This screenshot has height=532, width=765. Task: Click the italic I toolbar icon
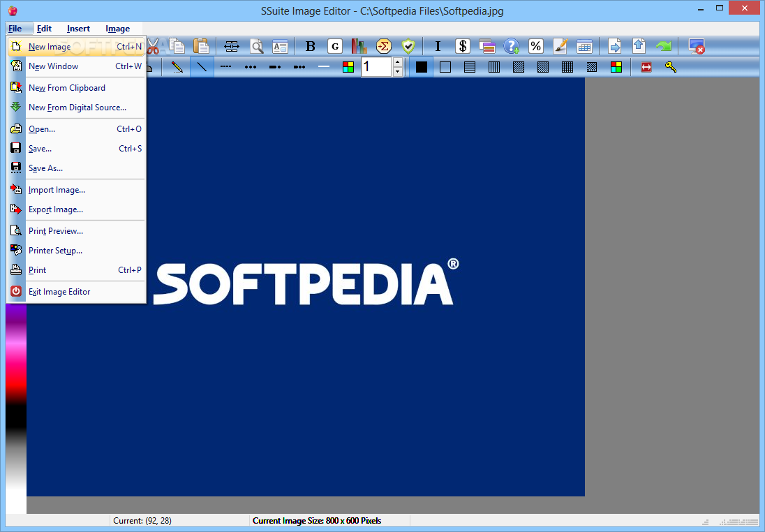438,46
